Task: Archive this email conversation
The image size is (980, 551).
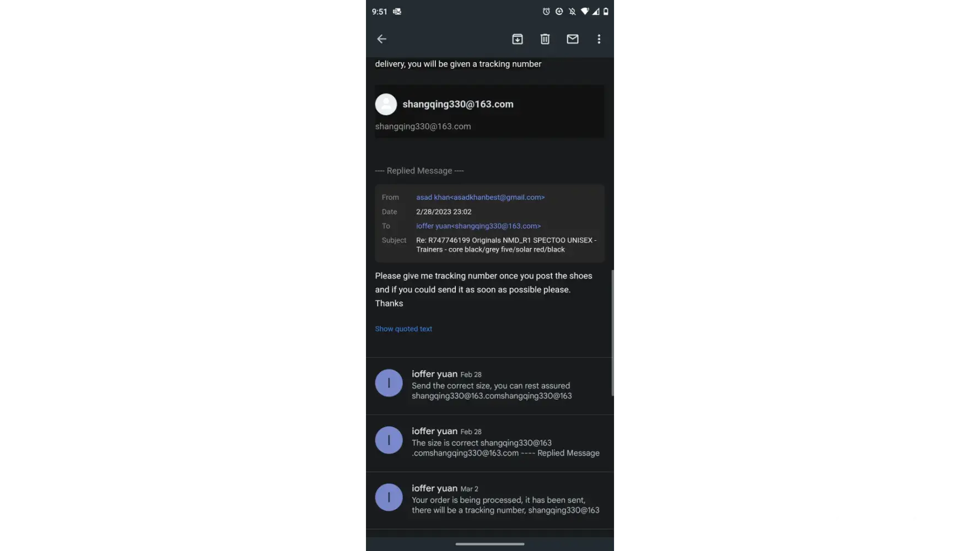Action: (517, 39)
